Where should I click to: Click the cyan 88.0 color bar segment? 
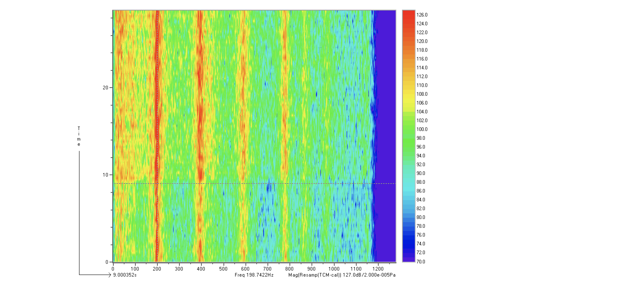408,182
